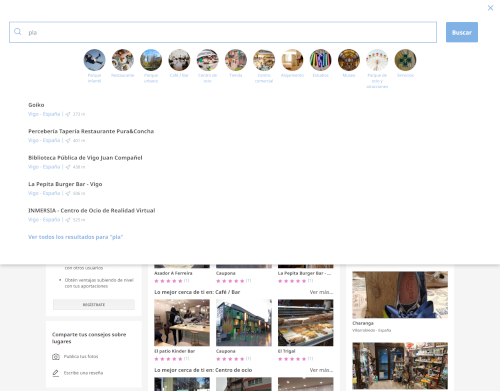Select the Parque de ocio y atracciones icon
Image resolution: width=500 pixels, height=391 pixels.
(x=377, y=60)
